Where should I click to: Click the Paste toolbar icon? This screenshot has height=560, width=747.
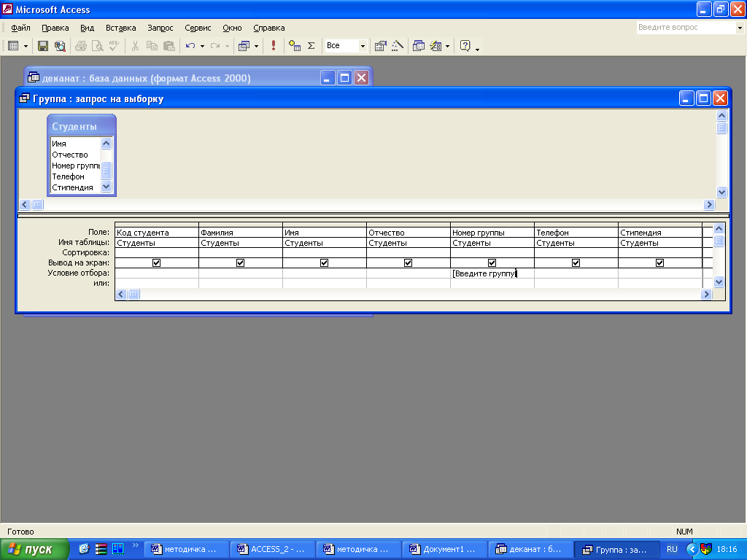(x=169, y=46)
